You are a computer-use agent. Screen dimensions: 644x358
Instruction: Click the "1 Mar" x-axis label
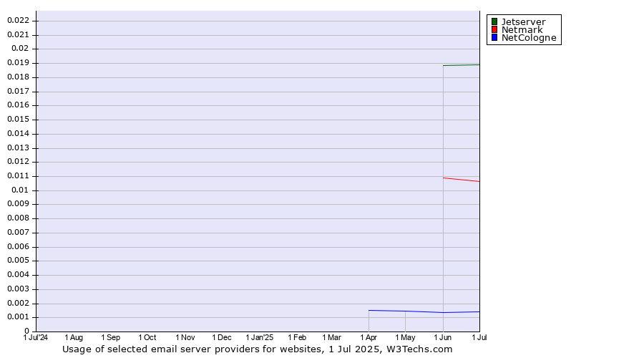(x=331, y=337)
